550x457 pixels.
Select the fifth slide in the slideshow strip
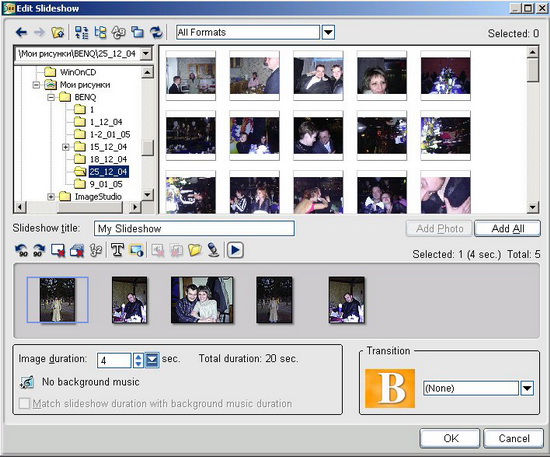347,300
